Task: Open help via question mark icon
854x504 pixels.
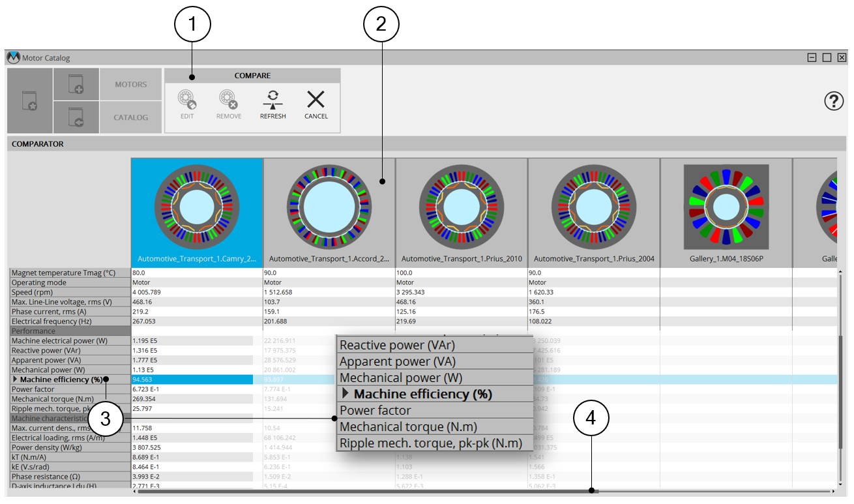Action: 834,101
